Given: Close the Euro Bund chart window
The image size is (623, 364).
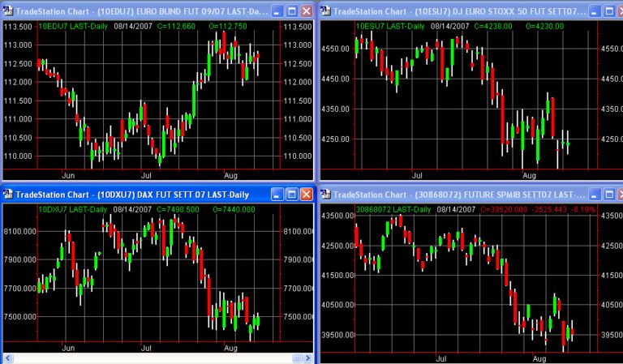Looking at the screenshot, I should (x=306, y=12).
